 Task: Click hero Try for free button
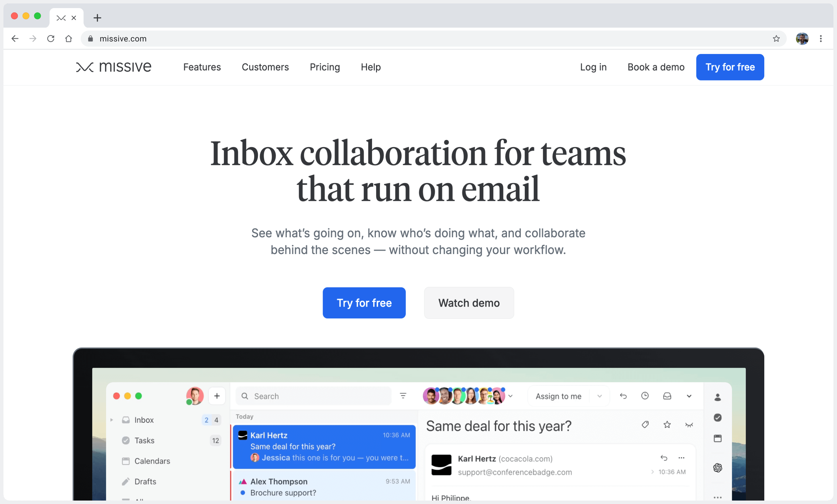[364, 303]
